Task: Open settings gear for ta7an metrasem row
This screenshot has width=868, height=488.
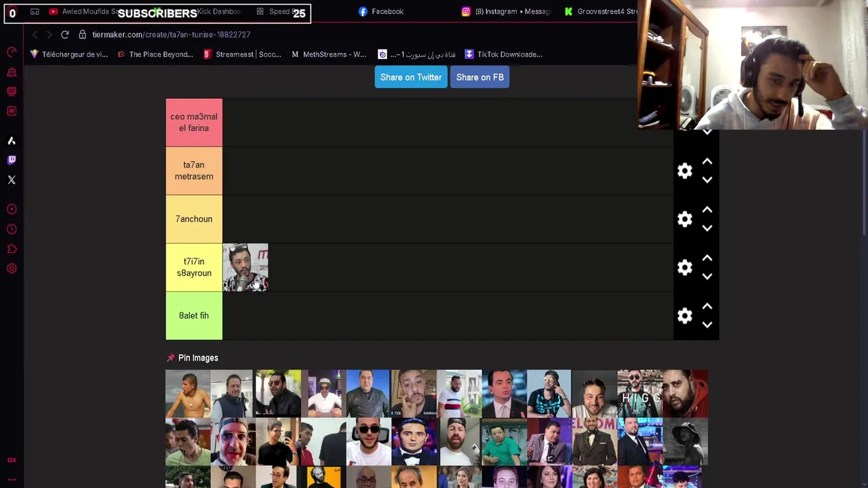Action: point(685,171)
